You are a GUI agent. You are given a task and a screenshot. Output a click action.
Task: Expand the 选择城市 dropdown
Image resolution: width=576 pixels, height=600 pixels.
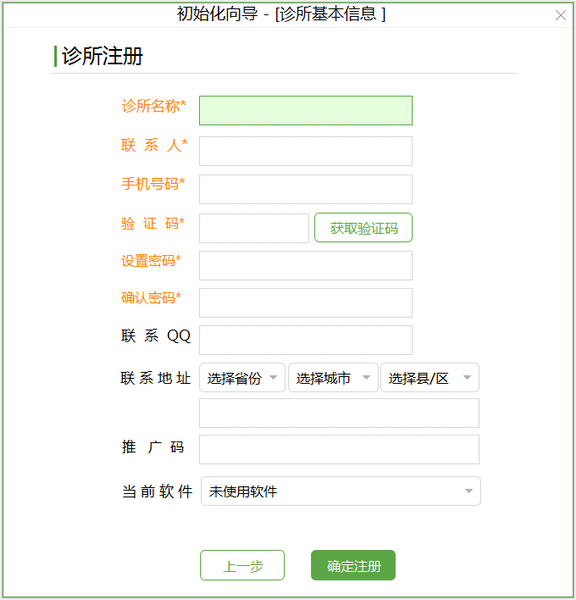pyautogui.click(x=333, y=378)
